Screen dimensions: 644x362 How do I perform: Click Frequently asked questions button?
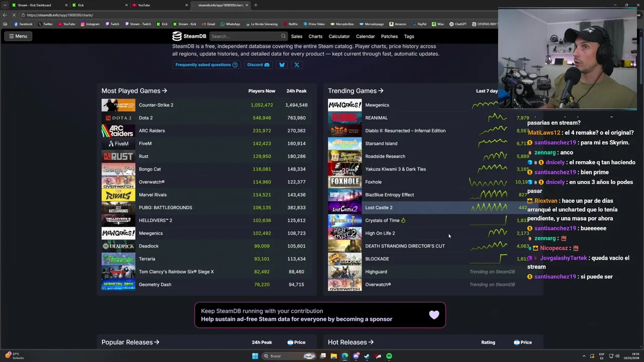click(x=206, y=65)
